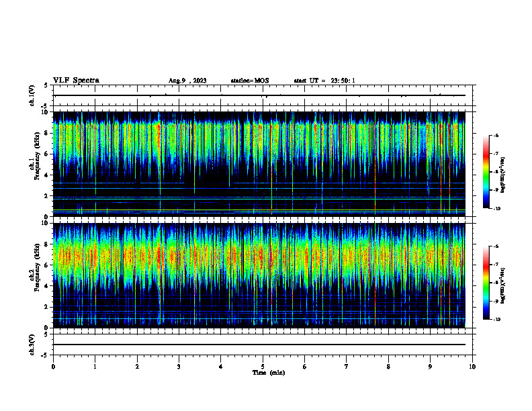Click the ch.1 voltage waveform trace

[259, 95]
